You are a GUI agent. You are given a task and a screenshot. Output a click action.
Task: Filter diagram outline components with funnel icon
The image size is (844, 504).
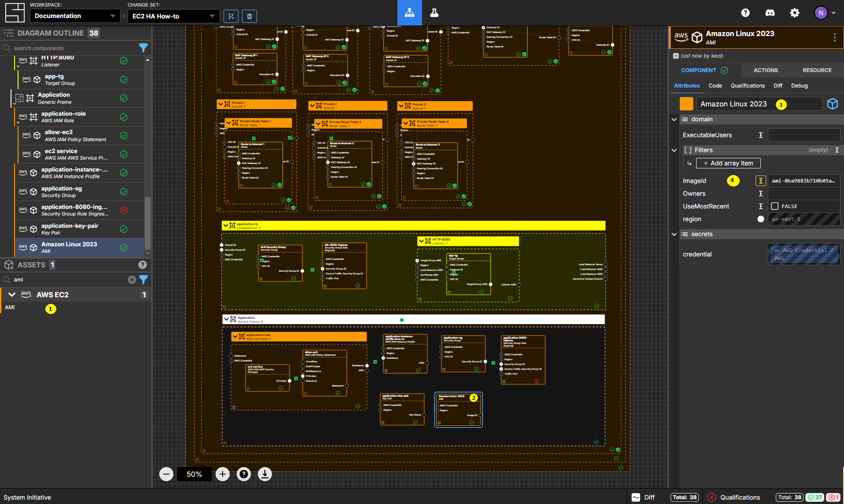tap(143, 48)
